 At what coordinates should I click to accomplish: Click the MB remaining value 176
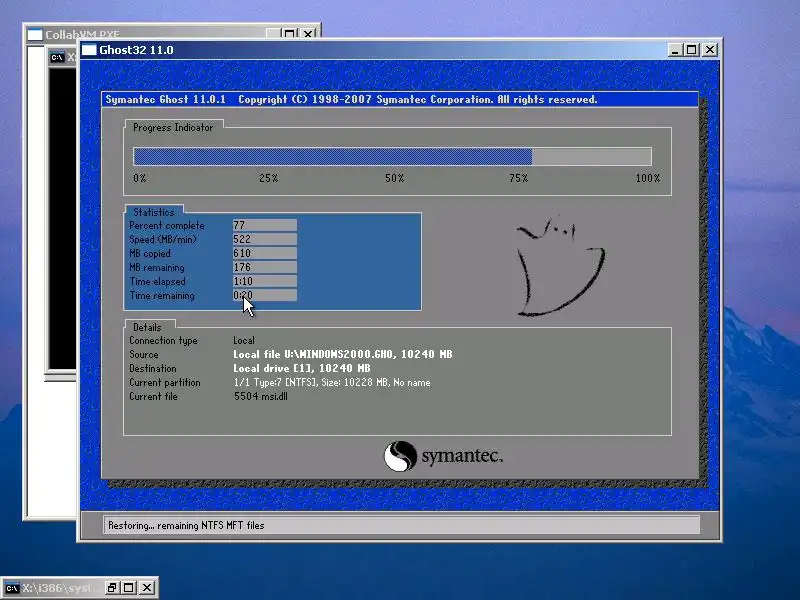pos(265,267)
